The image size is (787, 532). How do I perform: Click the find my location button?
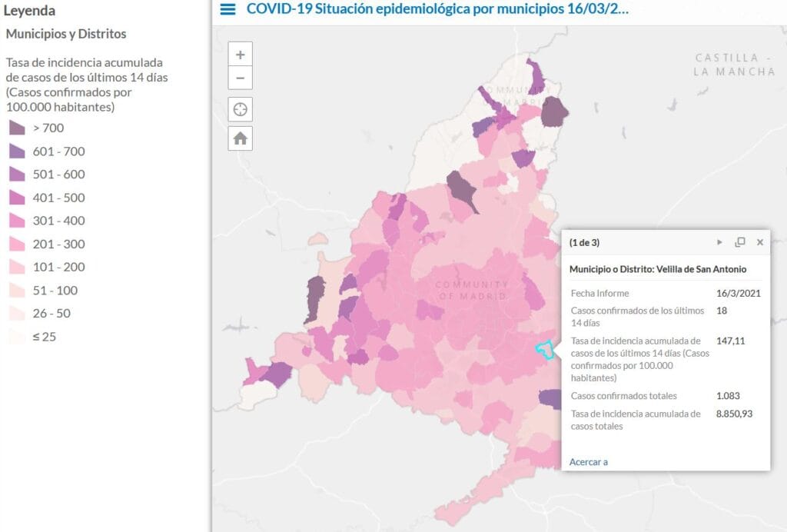[240, 109]
